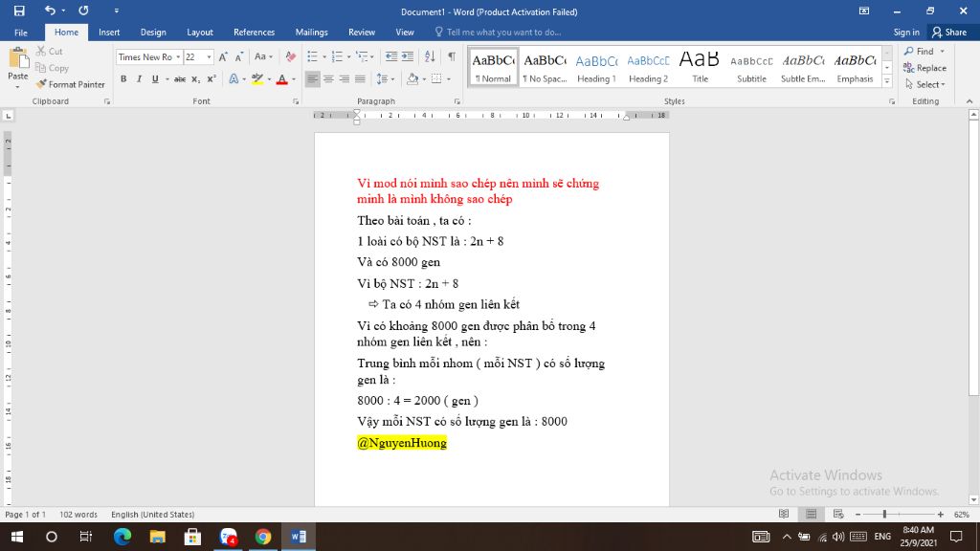Click the Paste clipboard icon

tap(18, 58)
